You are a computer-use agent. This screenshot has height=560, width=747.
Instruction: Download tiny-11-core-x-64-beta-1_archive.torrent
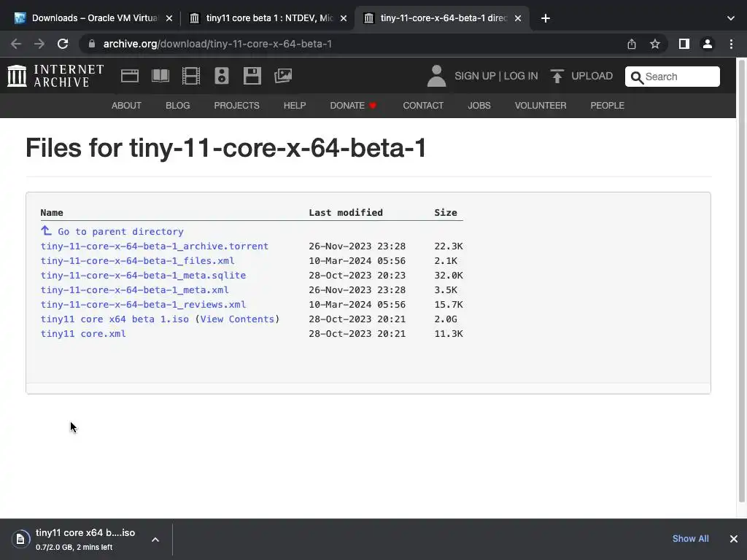(x=155, y=246)
